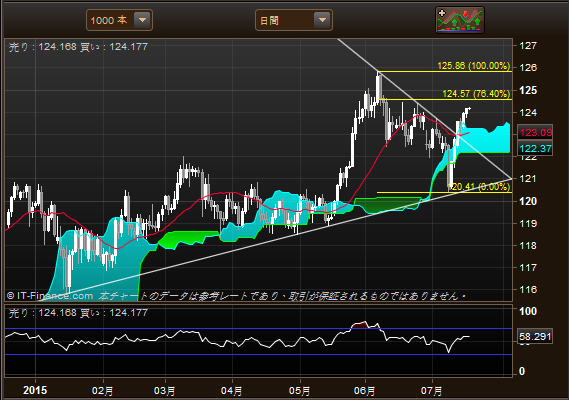
Task: Select the cyan 122.37 price tag
Action: coord(535,148)
